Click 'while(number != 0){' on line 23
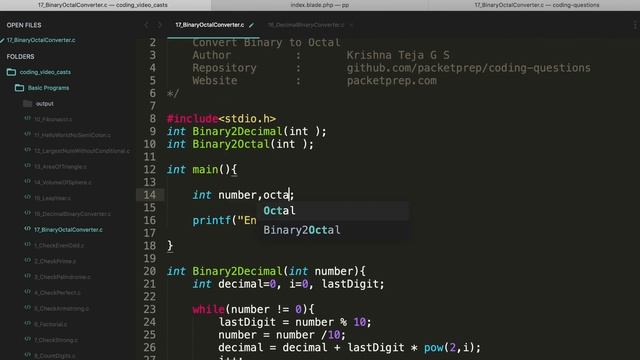 (x=253, y=309)
